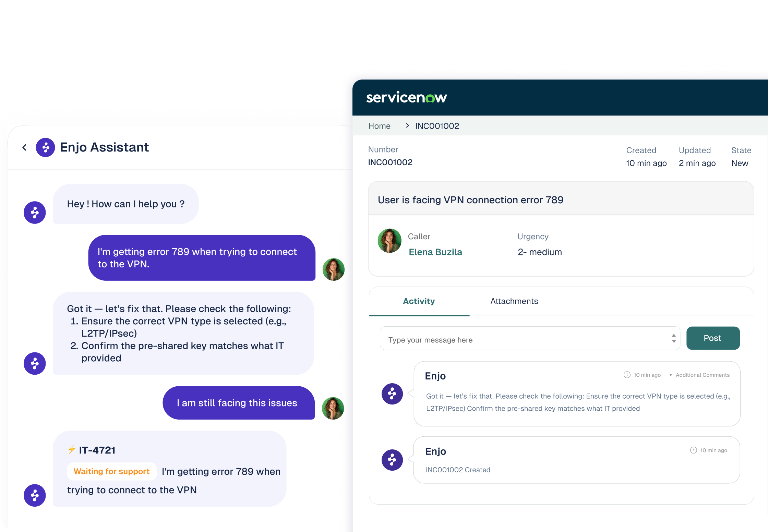This screenshot has height=532, width=768.
Task: Click the 'Waiting for support' status badge
Action: 111,471
